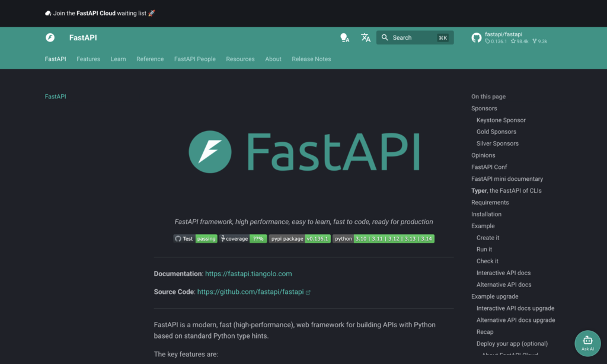The height and width of the screenshot is (364, 607).
Task: Jump to Run it section
Action: click(x=484, y=250)
